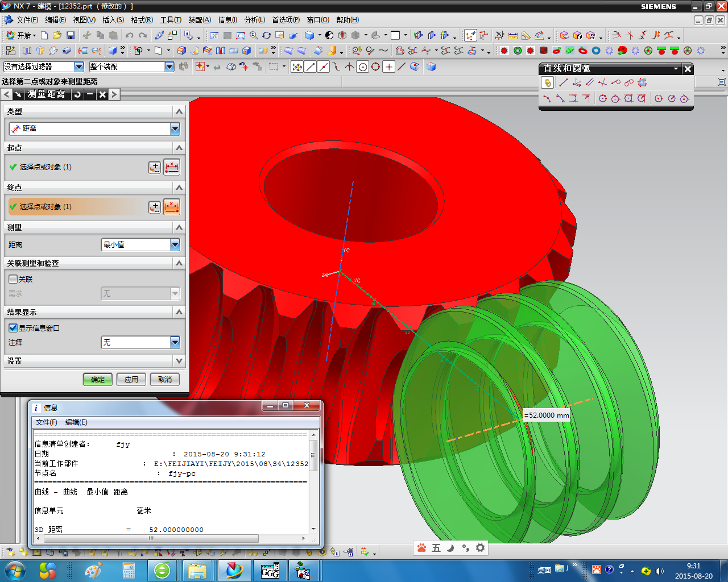Toggle the point on curve snap option

pyautogui.click(x=402, y=66)
